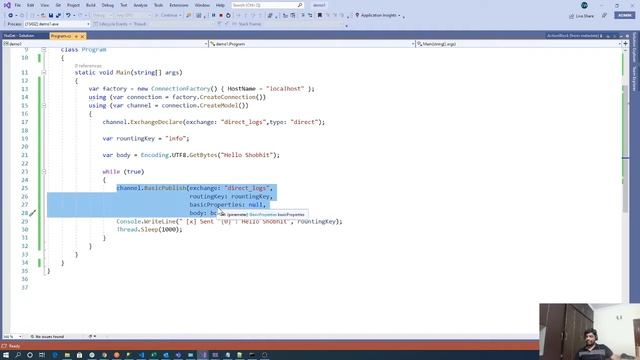Click the Continue debugging button
The image size is (640, 360).
(168, 16)
